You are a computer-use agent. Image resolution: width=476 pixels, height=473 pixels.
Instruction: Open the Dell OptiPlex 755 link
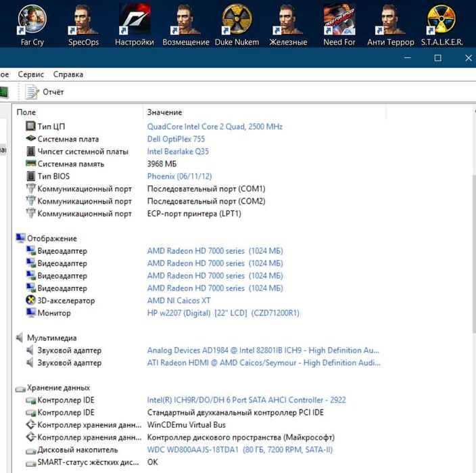[176, 139]
